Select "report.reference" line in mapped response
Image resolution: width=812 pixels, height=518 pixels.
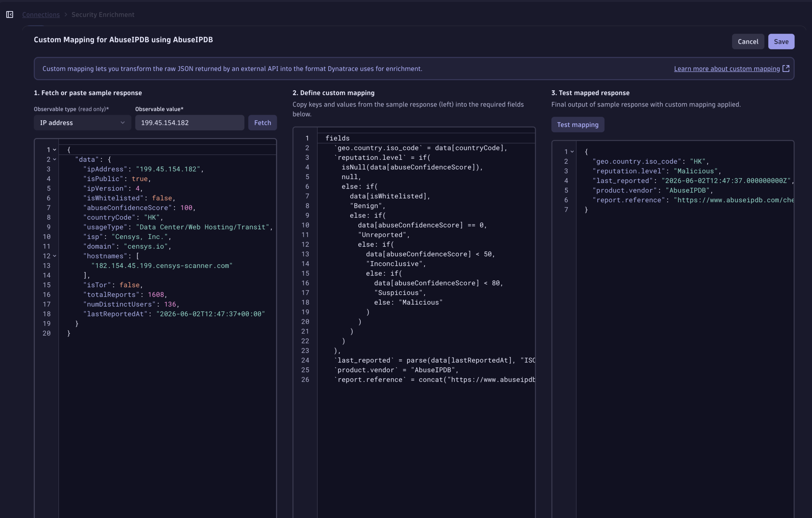693,200
